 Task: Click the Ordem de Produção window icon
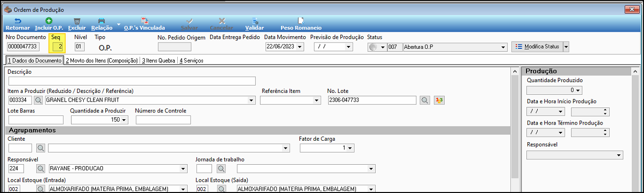pyautogui.click(x=7, y=9)
